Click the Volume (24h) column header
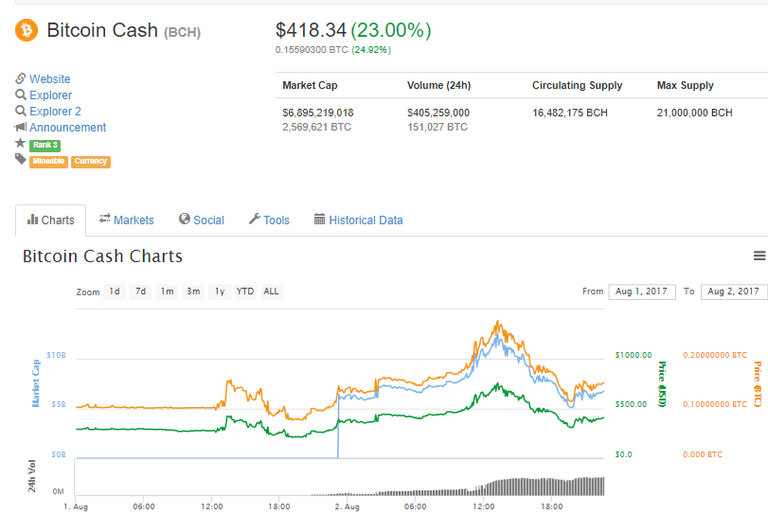The width and height of the screenshot is (768, 512). coord(439,85)
